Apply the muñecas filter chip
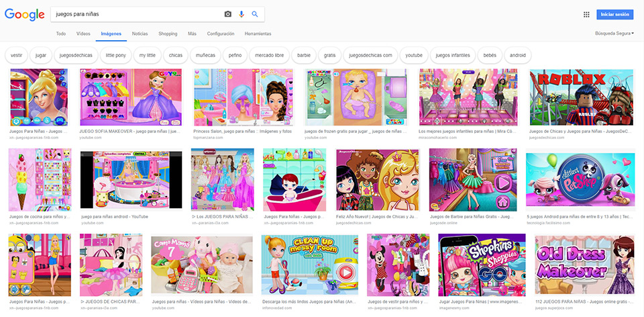Viewport: 644px width, 317px height. 205,55
